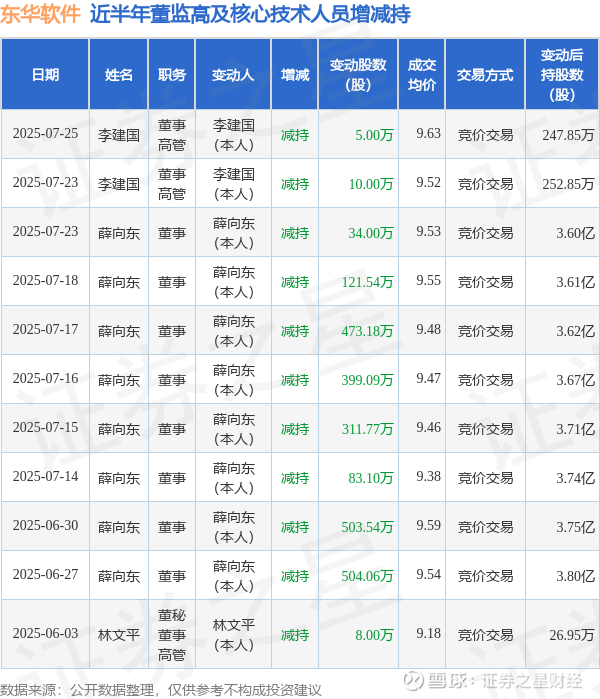The height and width of the screenshot is (699, 600).
Task: Click the 503.54万 shares value
Action: [368, 527]
